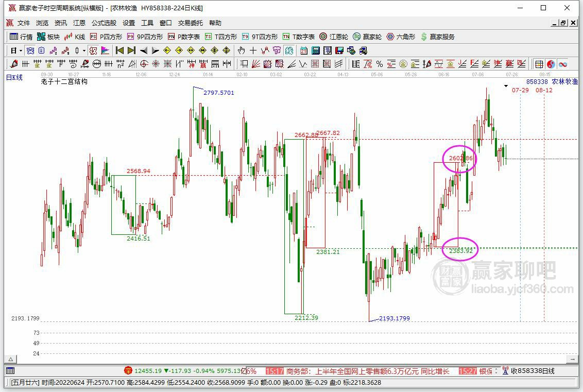Click the red percentage lines icon
Image resolution: width=583 pixels, height=392 pixels.
[x=391, y=64]
